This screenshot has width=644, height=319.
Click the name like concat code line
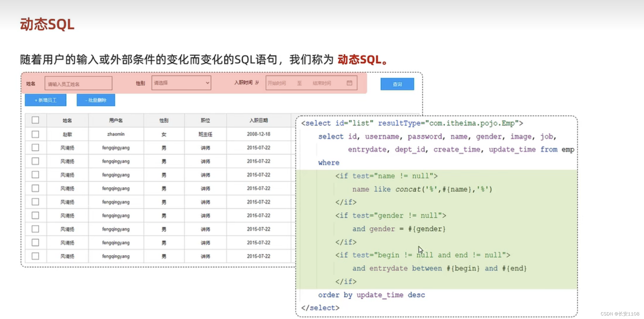pos(422,189)
